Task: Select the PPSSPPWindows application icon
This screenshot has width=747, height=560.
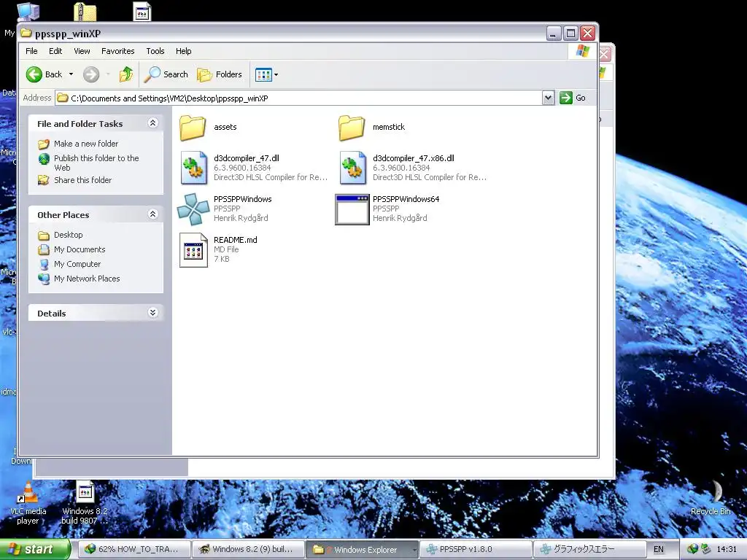Action: coord(193,209)
